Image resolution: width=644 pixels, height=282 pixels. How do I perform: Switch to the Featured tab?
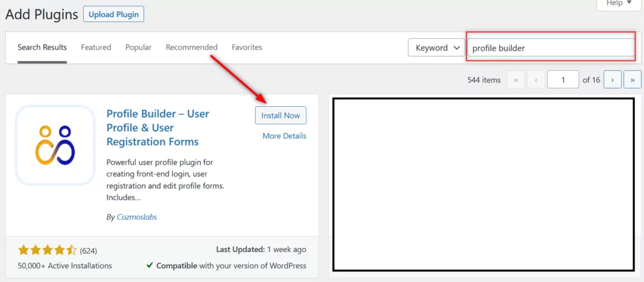coord(96,48)
